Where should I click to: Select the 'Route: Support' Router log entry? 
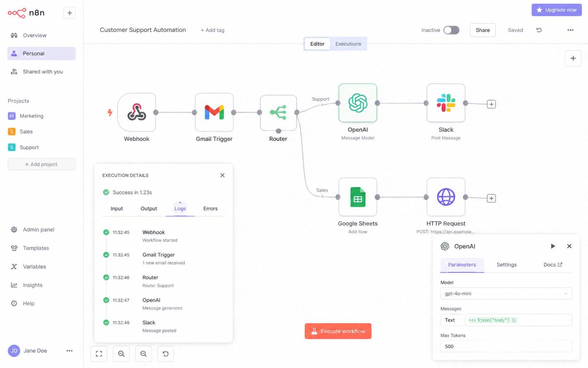pos(164,281)
